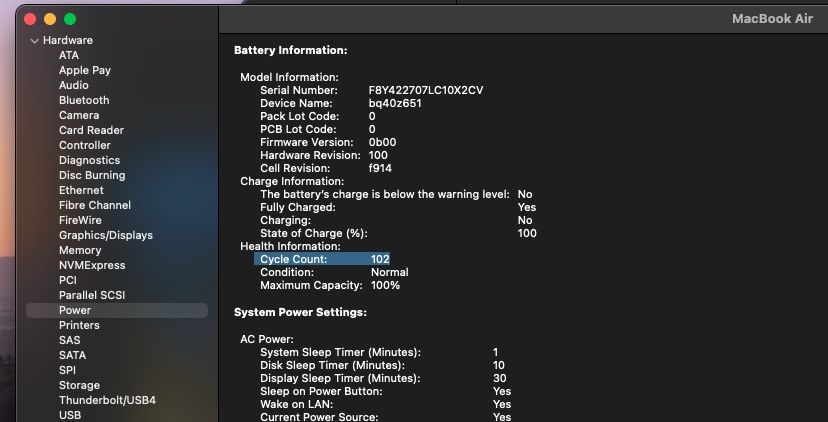Click the yellow minimize window button
The height and width of the screenshot is (422, 828).
(49, 19)
